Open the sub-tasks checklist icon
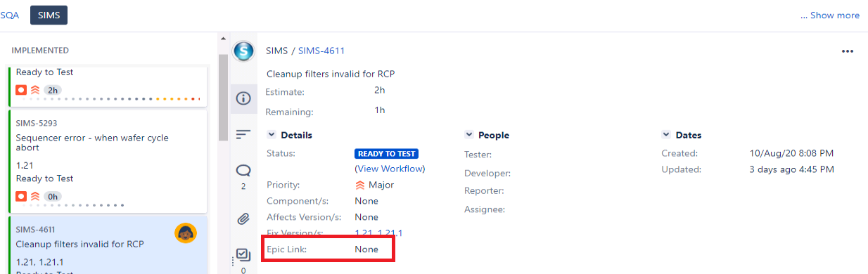The image size is (868, 274). pyautogui.click(x=243, y=254)
